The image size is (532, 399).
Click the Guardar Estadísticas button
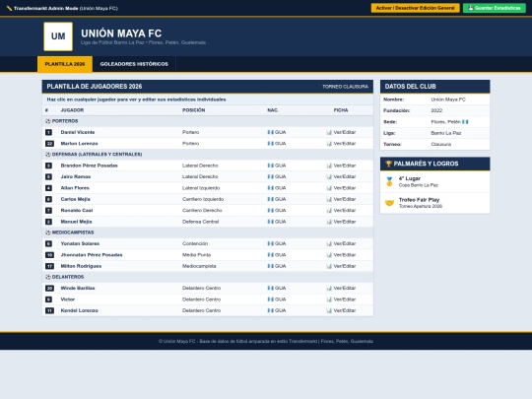(495, 8)
